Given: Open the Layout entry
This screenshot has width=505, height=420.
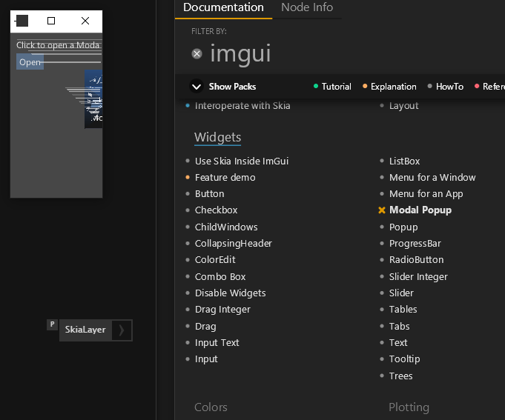Looking at the screenshot, I should 403,105.
